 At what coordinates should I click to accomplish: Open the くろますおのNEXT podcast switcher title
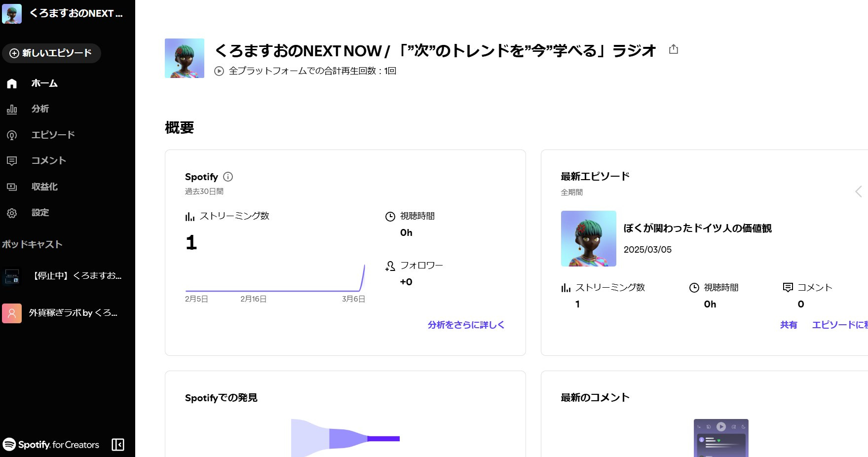tap(76, 14)
